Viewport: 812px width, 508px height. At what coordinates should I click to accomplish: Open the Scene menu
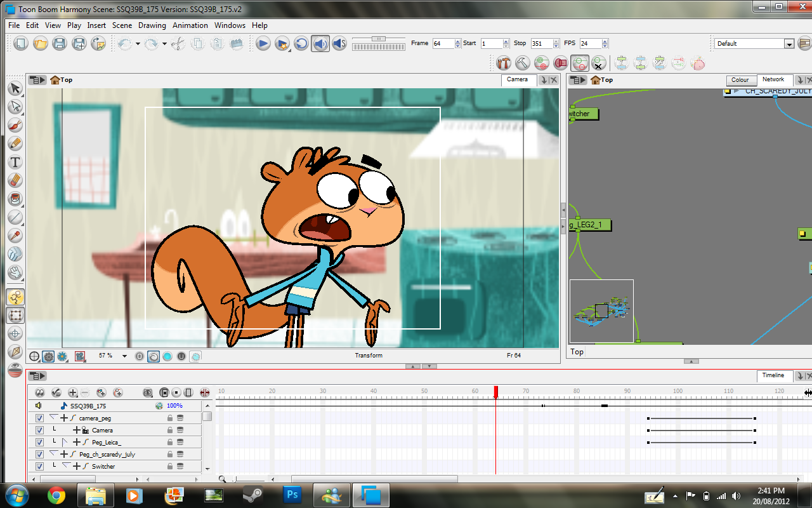pyautogui.click(x=122, y=25)
